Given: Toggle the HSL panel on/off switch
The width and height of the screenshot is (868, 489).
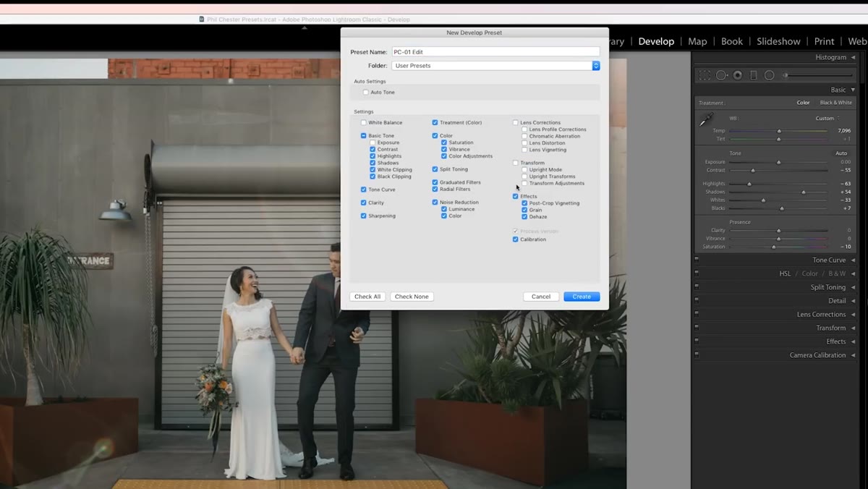Looking at the screenshot, I should pyautogui.click(x=697, y=273).
